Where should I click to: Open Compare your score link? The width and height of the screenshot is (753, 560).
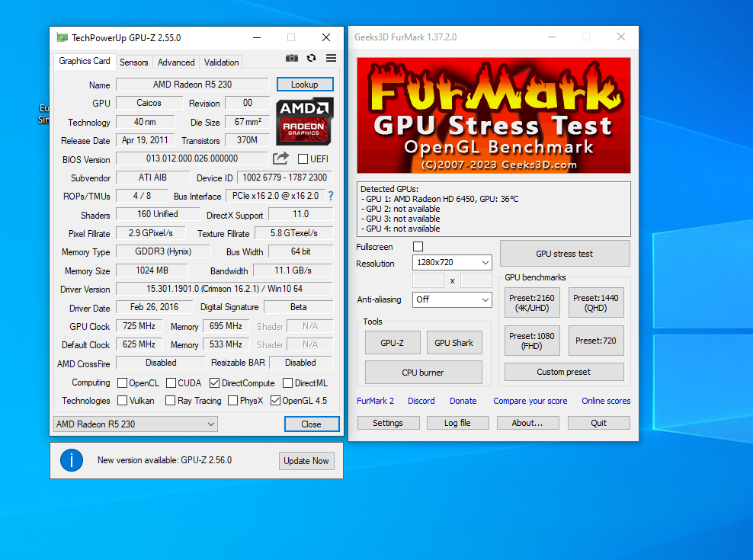coord(530,401)
